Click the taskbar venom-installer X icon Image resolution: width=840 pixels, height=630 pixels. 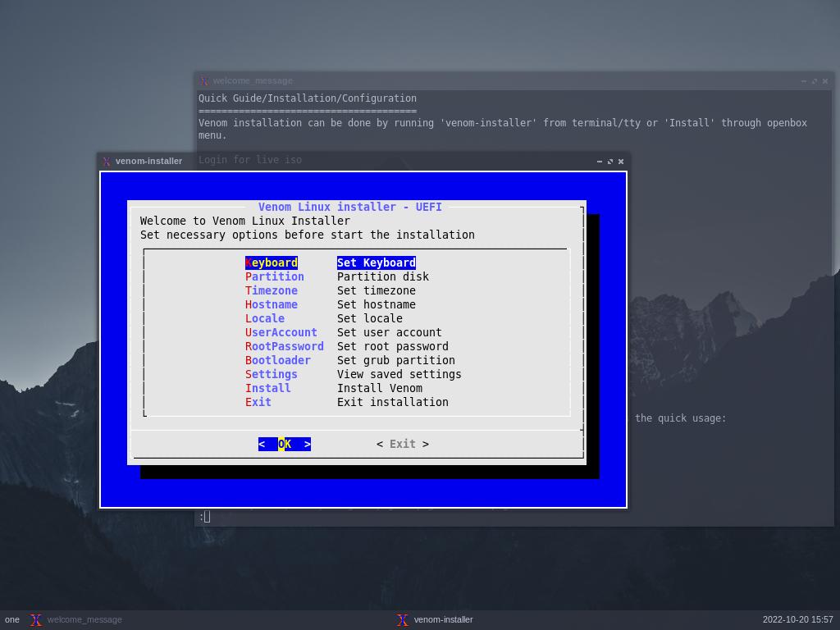(x=402, y=620)
